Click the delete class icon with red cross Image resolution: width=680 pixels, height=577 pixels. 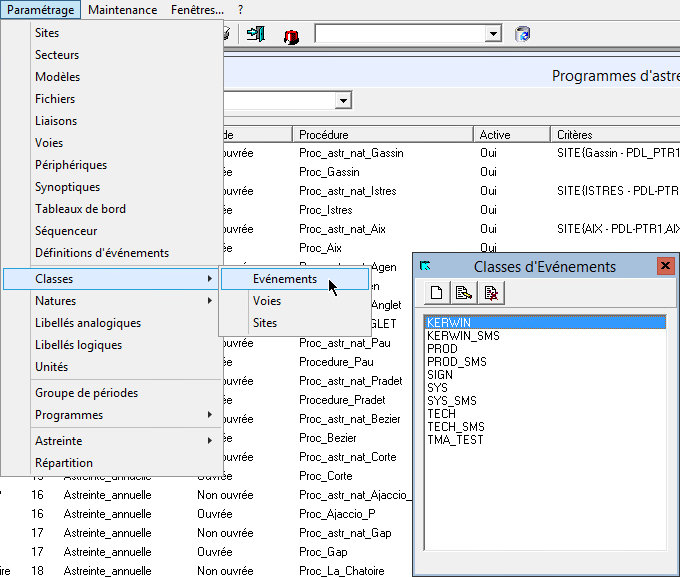tap(491, 293)
